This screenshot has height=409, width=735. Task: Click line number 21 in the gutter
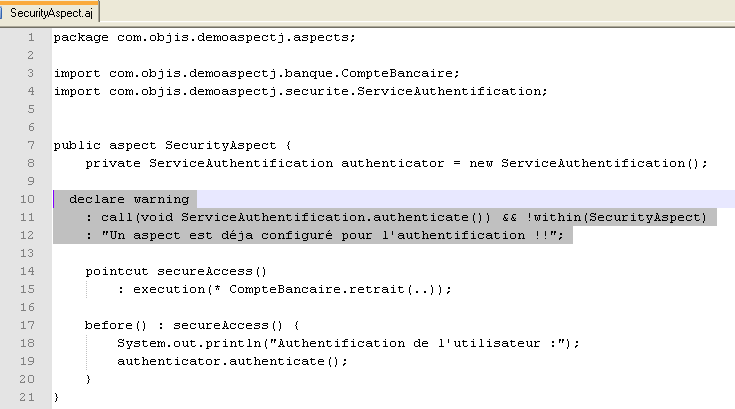(x=29, y=397)
